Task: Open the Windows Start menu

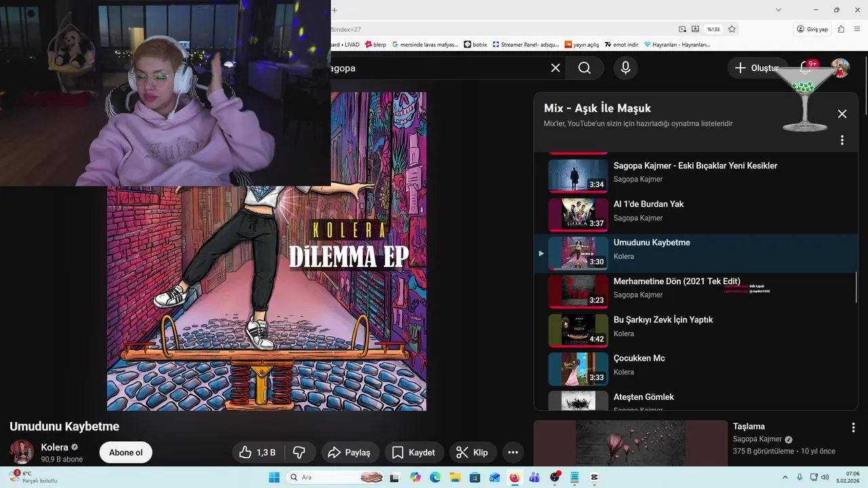Action: (x=275, y=477)
